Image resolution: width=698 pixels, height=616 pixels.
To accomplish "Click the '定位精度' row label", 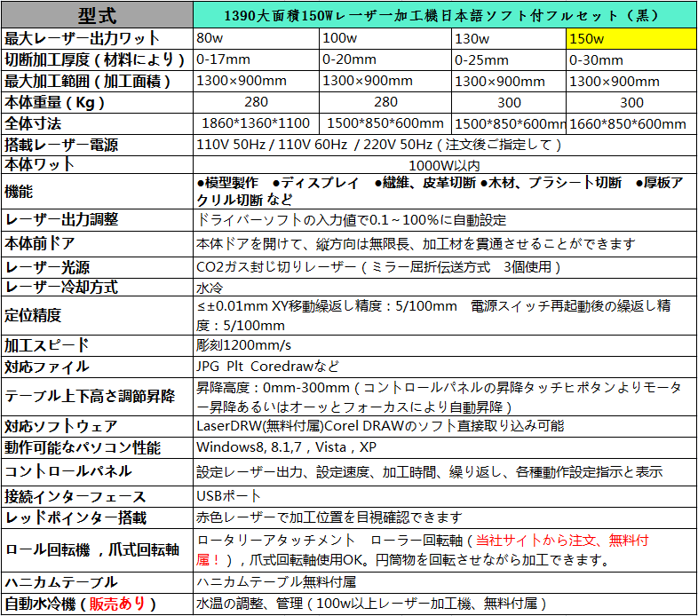I will click(x=97, y=316).
